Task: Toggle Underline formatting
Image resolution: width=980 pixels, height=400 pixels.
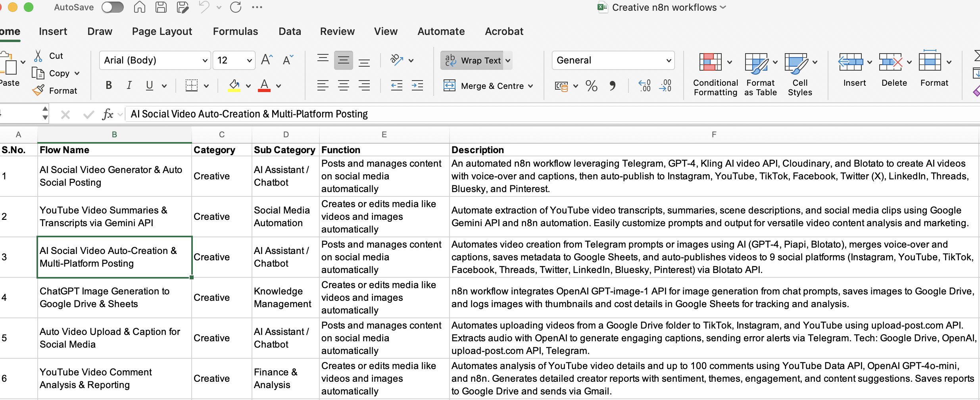Action: 150,85
